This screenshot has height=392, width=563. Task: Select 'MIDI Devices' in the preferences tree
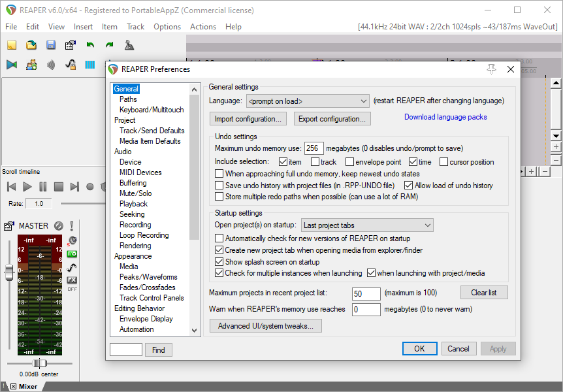point(140,172)
